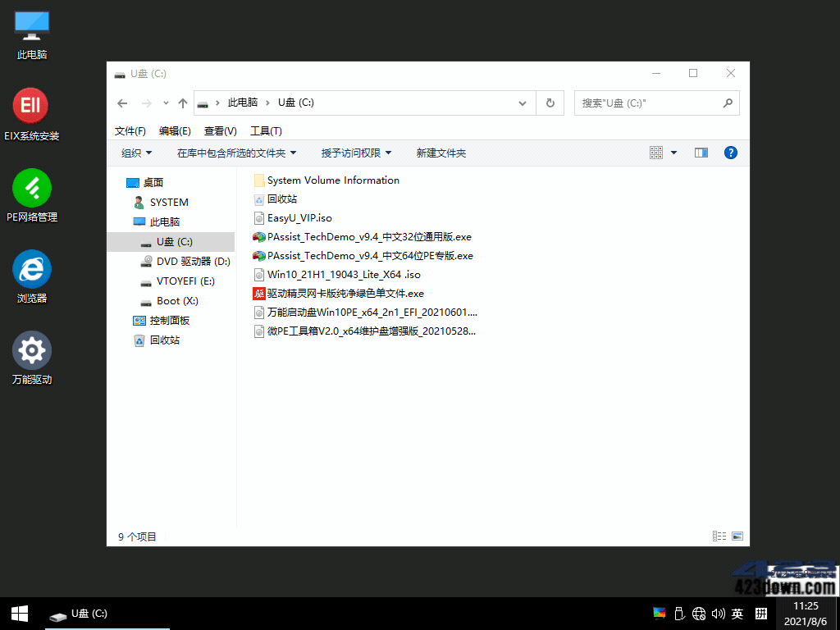Open the view options dropdown arrow
840x630 pixels.
click(x=674, y=153)
